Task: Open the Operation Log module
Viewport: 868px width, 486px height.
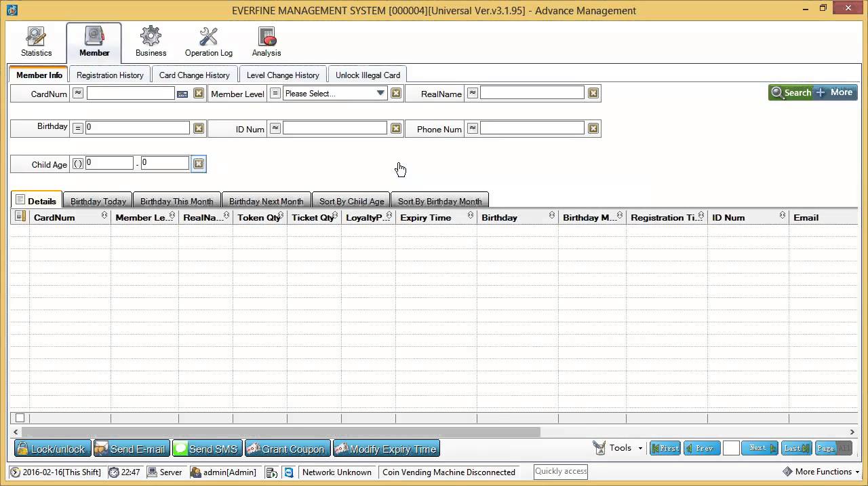Action: tap(208, 42)
